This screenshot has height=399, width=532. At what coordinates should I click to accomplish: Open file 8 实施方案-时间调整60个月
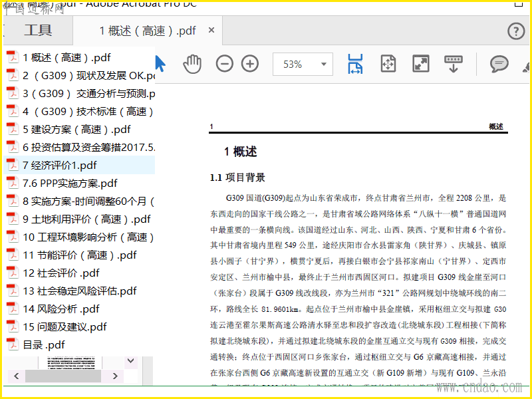click(88, 201)
